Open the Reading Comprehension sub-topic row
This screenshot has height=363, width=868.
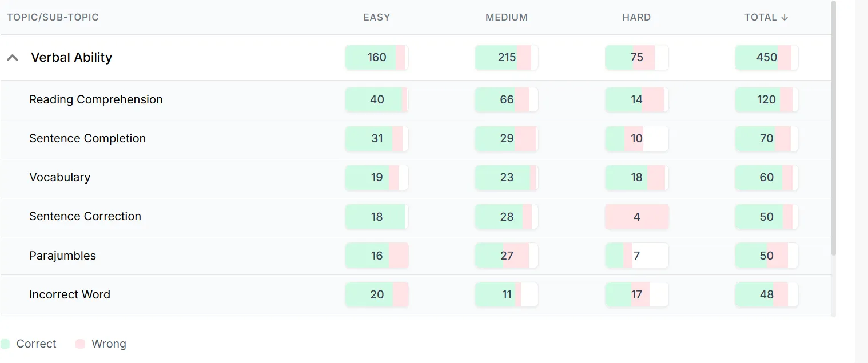tap(416, 100)
